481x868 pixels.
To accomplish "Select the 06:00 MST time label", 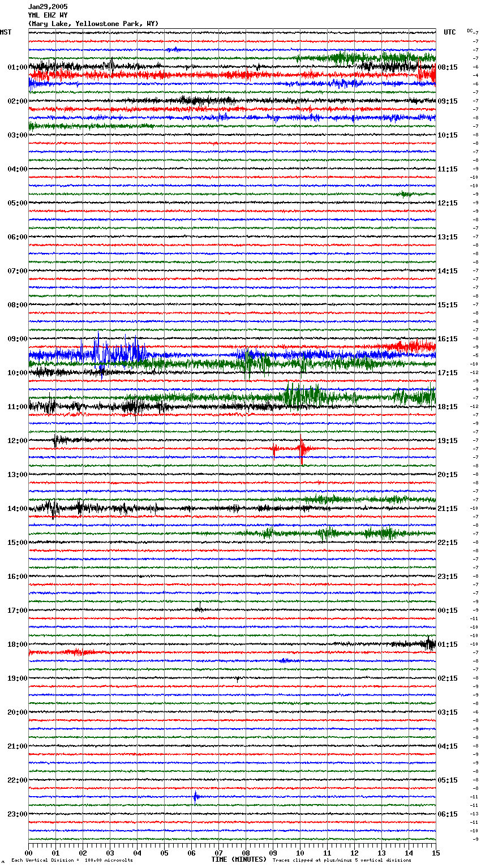I will coord(18,237).
